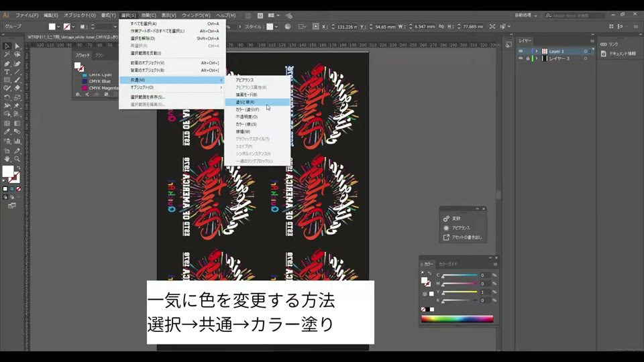Switch to the ブラシ tab beside スウォッチ

click(x=99, y=55)
